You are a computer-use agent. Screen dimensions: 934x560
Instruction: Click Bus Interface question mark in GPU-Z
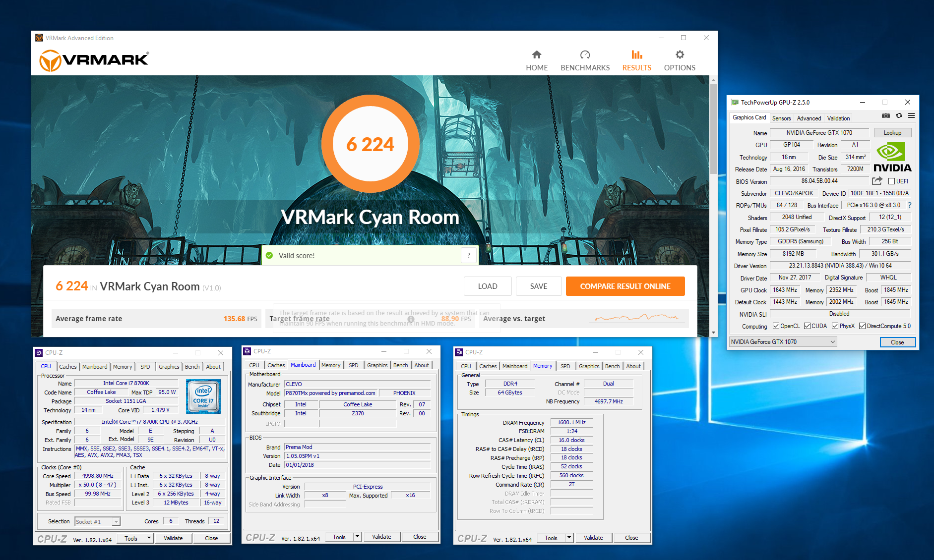point(910,205)
